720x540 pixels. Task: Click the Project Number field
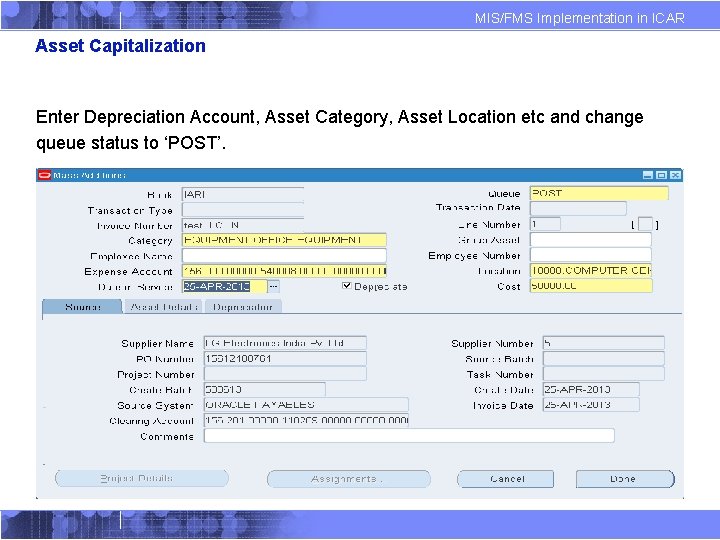(285, 374)
